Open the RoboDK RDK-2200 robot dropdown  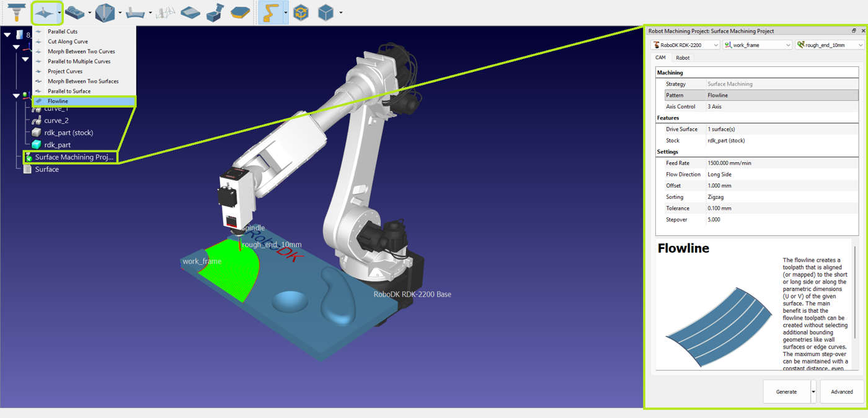[x=686, y=45]
